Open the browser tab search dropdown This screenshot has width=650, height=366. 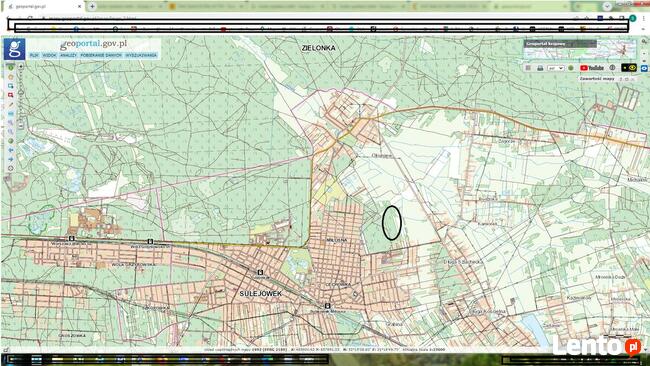pos(607,6)
